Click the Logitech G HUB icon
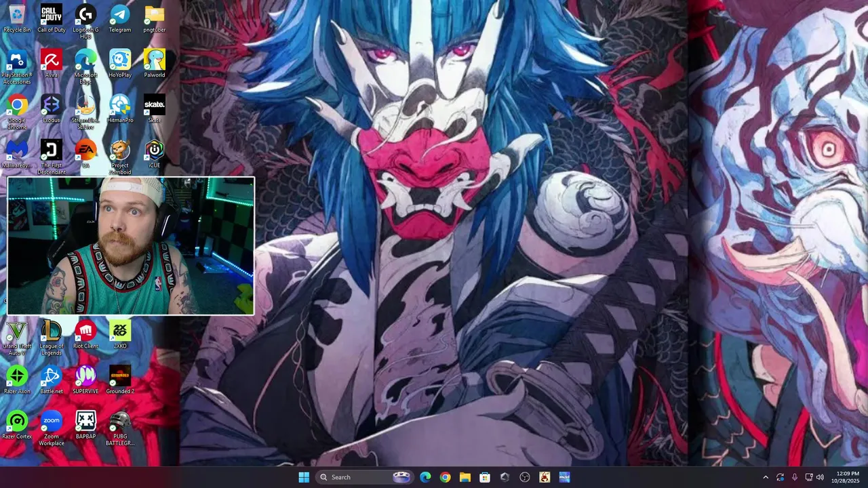Screen dimensions: 868x488 pyautogui.click(x=85, y=22)
